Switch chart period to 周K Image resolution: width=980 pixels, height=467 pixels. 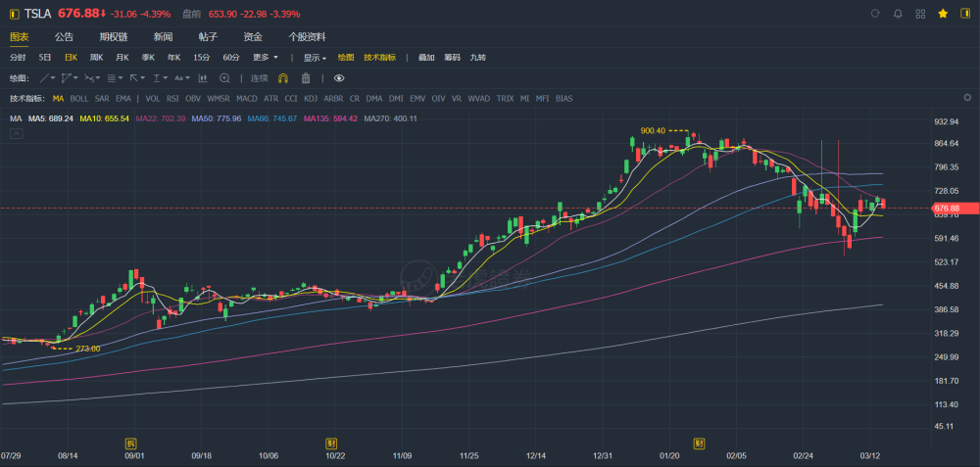click(96, 58)
